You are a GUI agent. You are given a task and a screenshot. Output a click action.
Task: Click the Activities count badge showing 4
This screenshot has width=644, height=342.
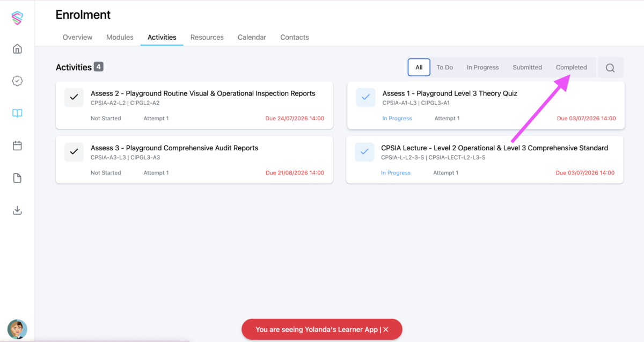[98, 67]
